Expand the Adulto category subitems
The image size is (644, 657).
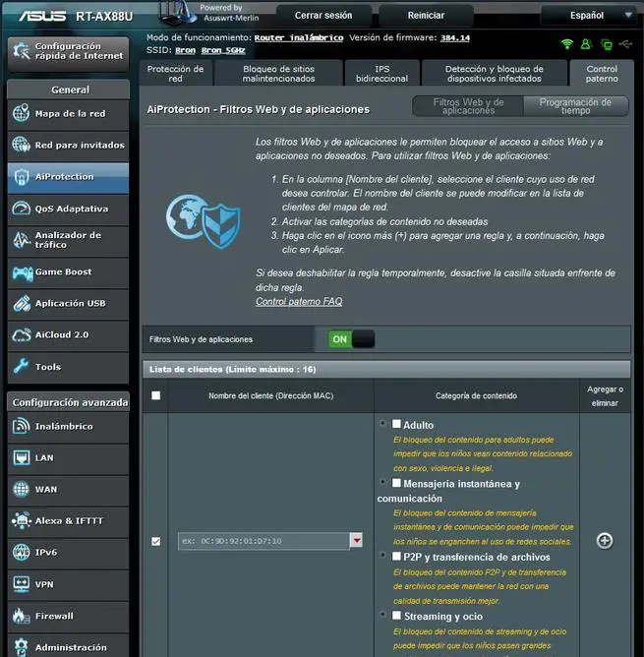382,423
